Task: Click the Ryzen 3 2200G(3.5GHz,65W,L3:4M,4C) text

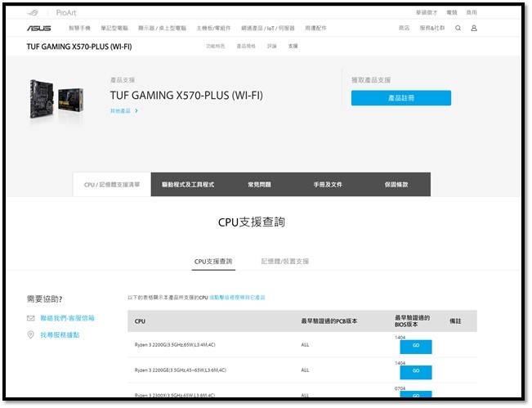Action: [175, 344]
